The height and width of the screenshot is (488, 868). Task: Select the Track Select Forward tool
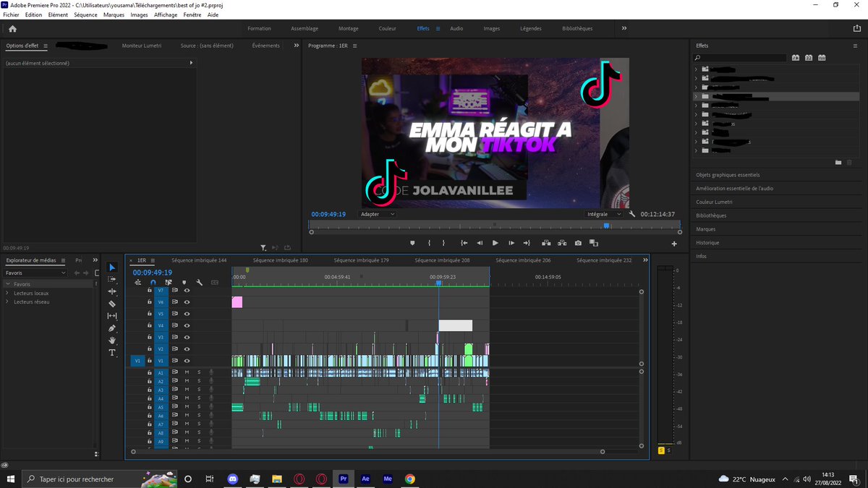(112, 279)
